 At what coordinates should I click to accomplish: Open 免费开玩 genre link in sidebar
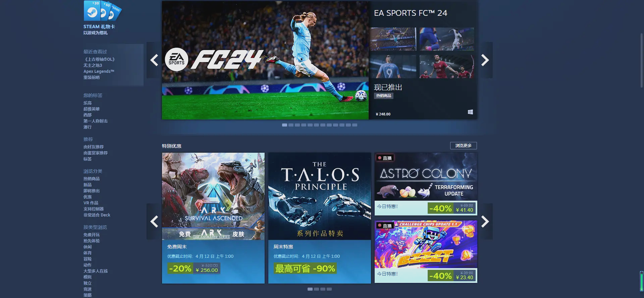92,235
